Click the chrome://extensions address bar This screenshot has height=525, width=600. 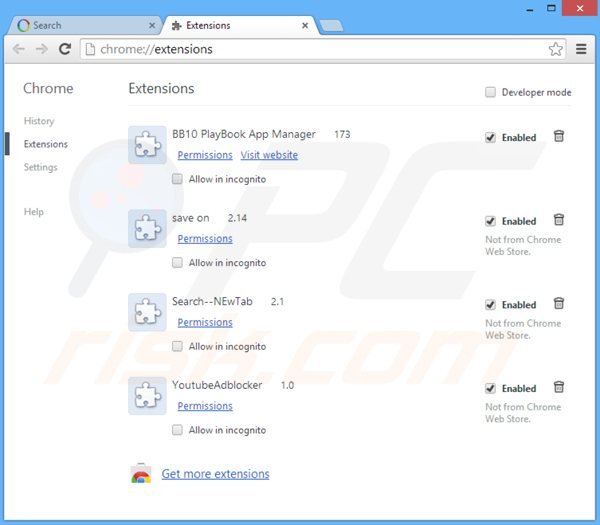pyautogui.click(x=323, y=49)
